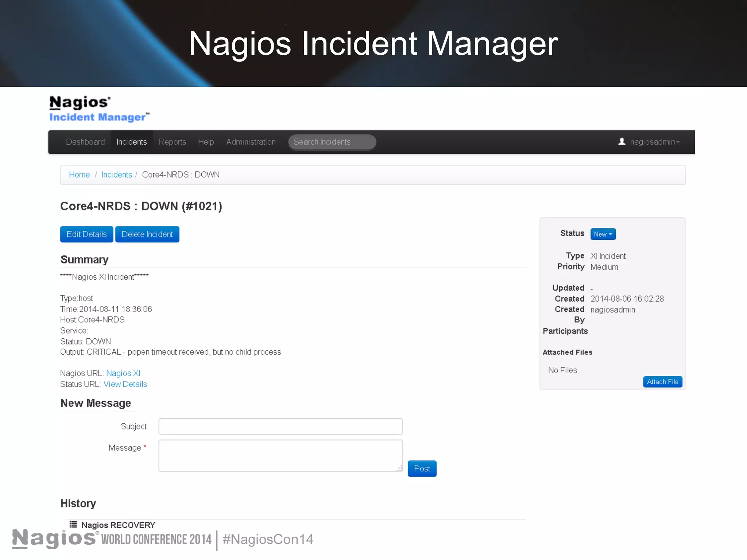This screenshot has width=747, height=560.
Task: Open the Dashboard menu item
Action: 85,142
